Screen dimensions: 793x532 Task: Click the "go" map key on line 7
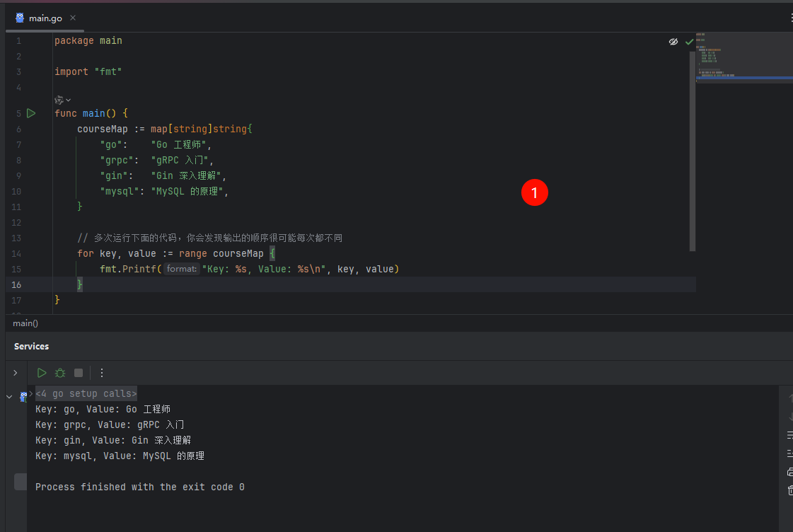[x=111, y=144]
